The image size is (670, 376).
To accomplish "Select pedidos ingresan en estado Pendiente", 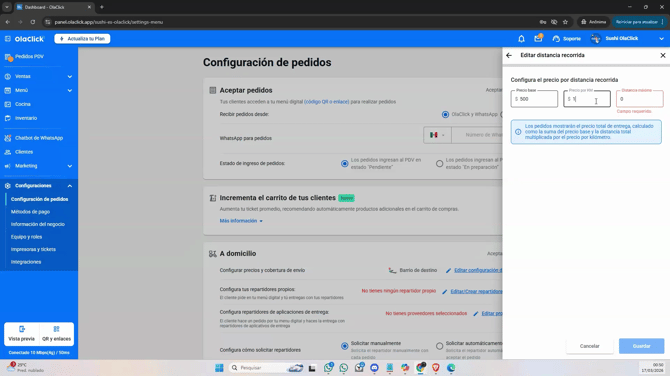I will coord(344,164).
